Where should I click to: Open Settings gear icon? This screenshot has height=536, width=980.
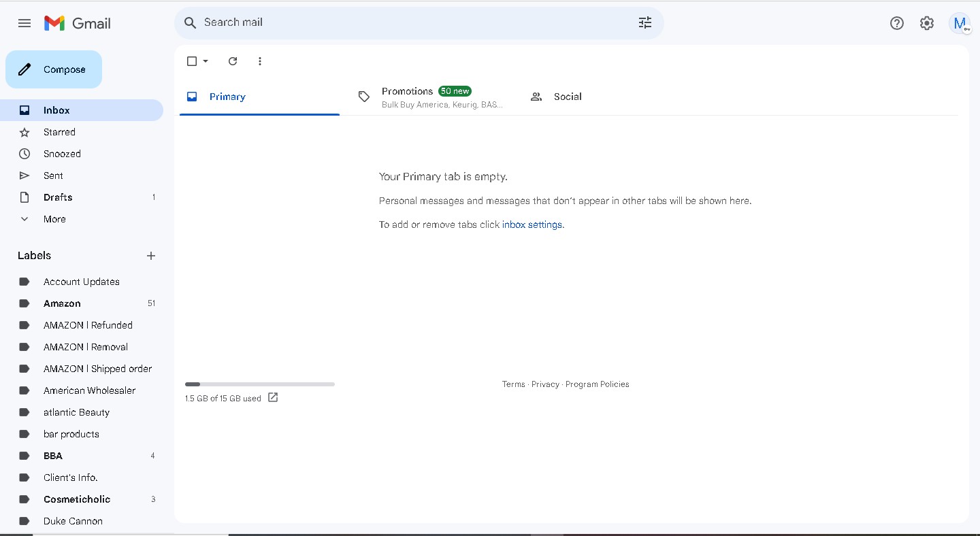[x=927, y=23]
